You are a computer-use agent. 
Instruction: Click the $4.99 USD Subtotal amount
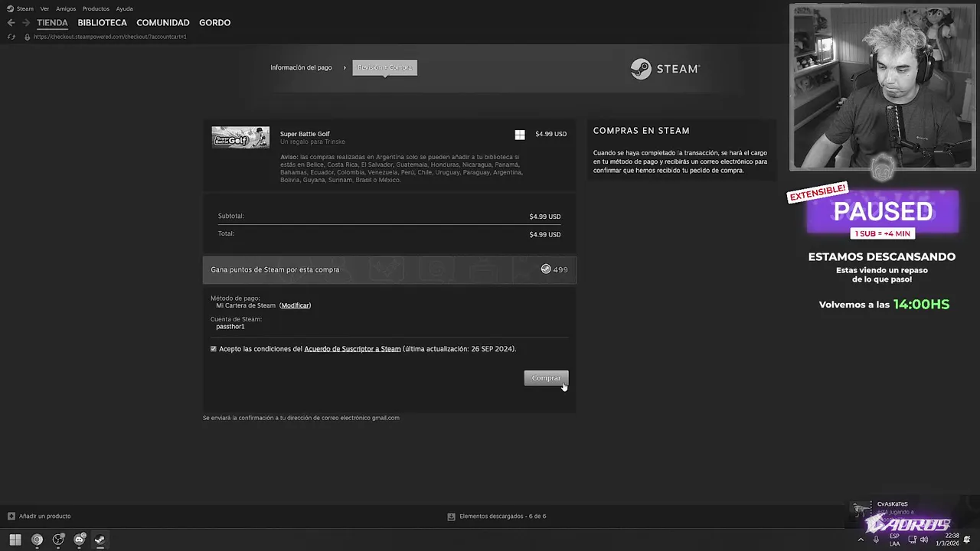(x=545, y=217)
